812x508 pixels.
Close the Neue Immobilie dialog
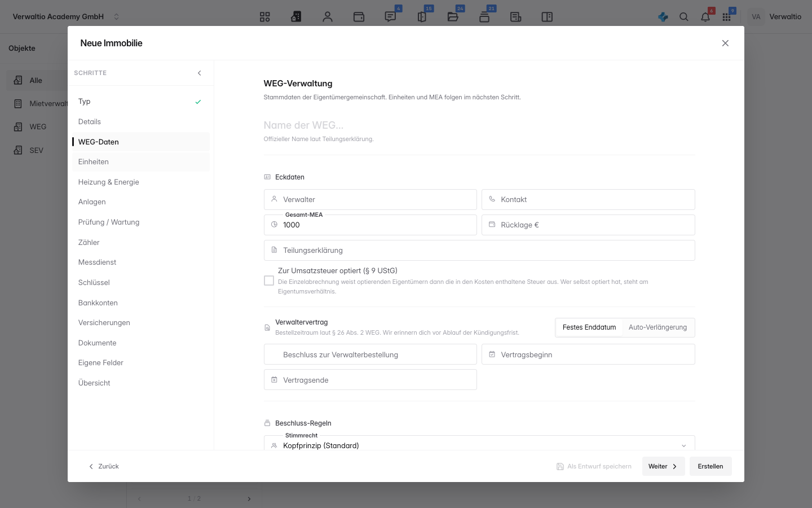pos(725,43)
